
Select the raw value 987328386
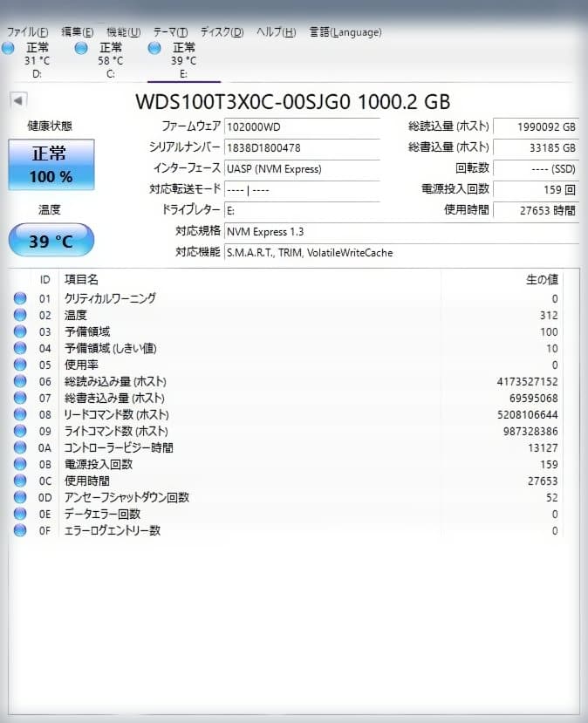point(530,432)
